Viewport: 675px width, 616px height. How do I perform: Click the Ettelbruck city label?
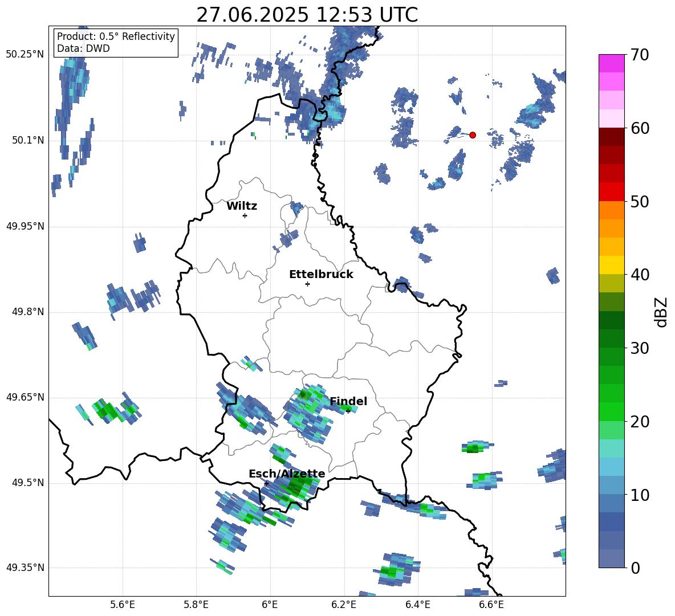[321, 275]
